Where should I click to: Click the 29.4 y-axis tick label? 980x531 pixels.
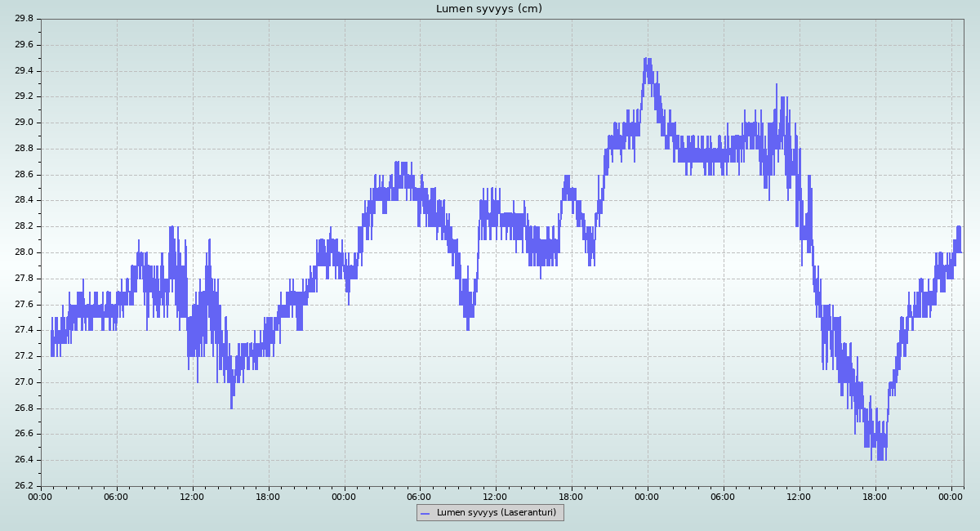[24, 71]
